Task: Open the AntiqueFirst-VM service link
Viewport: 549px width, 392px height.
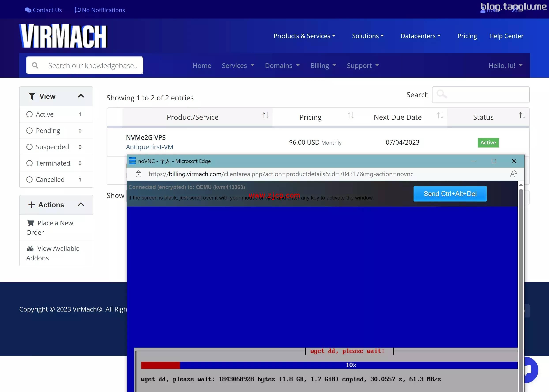Action: pyautogui.click(x=150, y=147)
